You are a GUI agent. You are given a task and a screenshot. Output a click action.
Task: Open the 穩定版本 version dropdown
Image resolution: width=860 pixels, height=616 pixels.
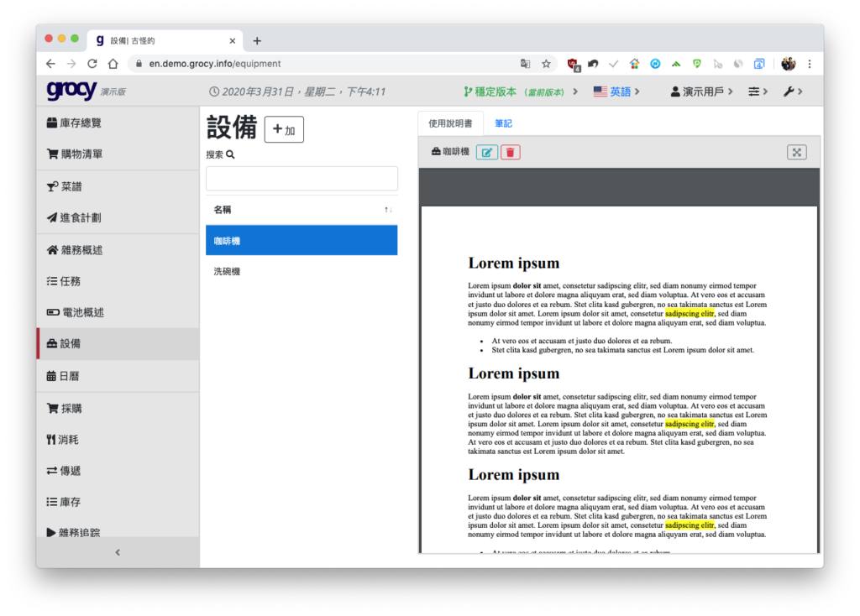click(521, 91)
